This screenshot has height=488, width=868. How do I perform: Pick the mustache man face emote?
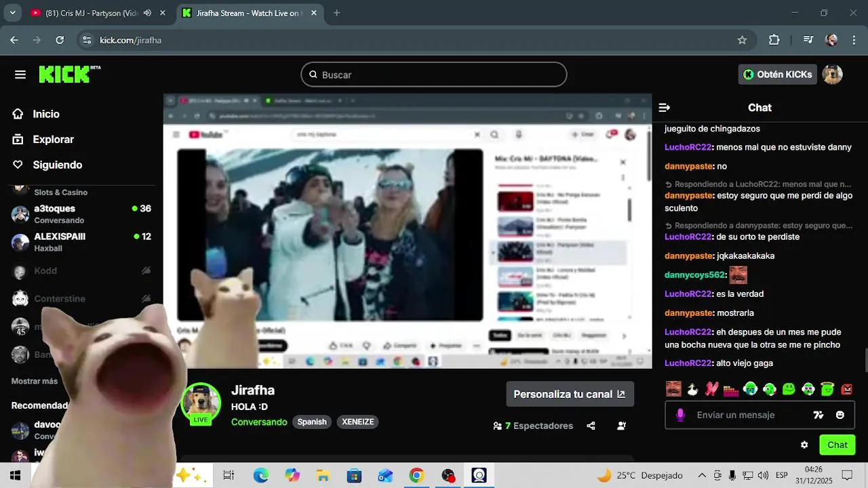pos(673,389)
